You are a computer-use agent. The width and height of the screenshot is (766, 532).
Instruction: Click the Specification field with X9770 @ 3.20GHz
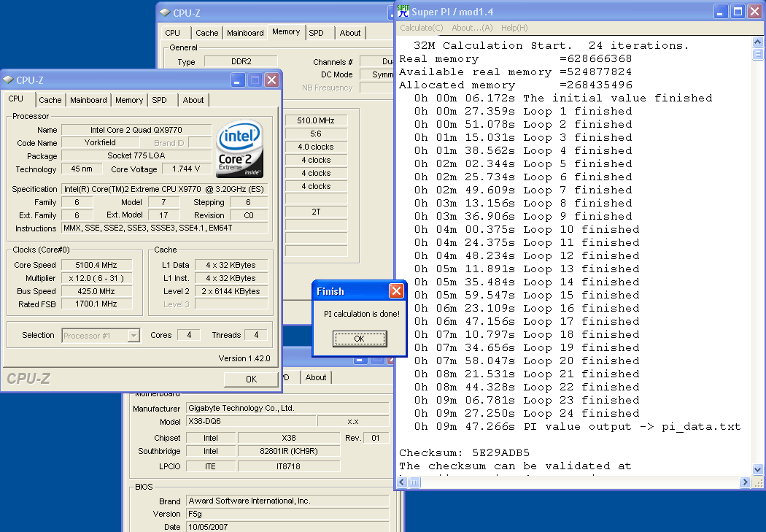pos(165,189)
